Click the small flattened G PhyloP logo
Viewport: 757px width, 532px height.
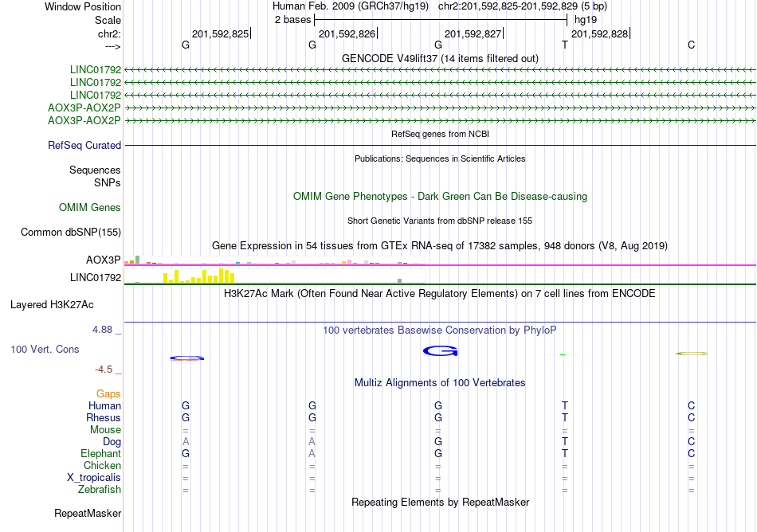[186, 358]
